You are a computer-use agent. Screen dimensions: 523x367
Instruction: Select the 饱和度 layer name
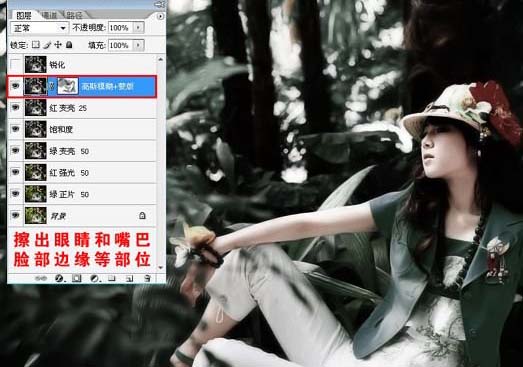pyautogui.click(x=61, y=129)
